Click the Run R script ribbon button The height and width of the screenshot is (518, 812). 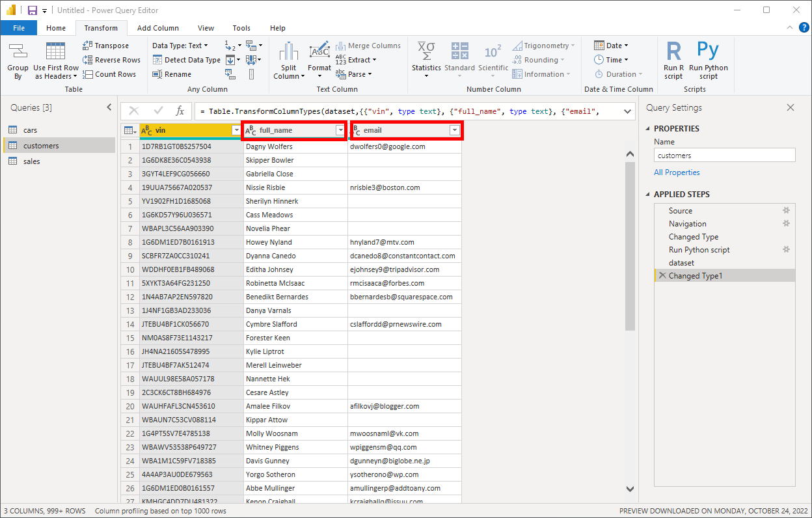click(673, 60)
